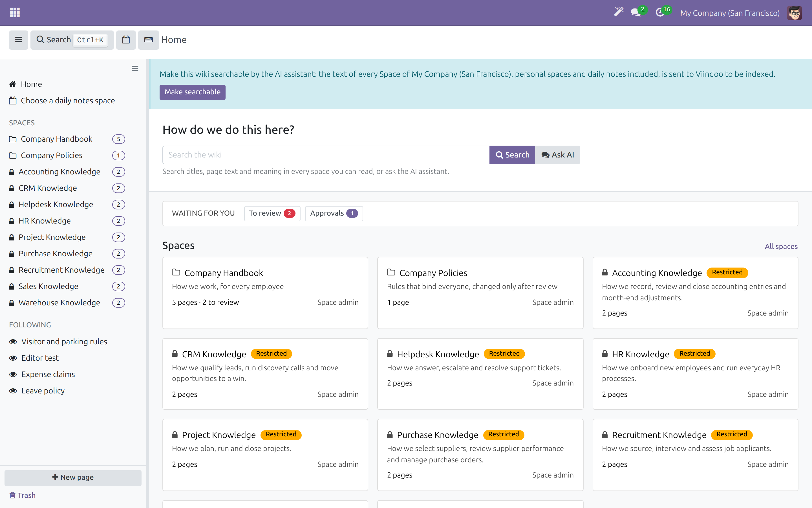This screenshot has height=508, width=812.
Task: Switch company via My Company (San Francisco)
Action: tap(730, 13)
